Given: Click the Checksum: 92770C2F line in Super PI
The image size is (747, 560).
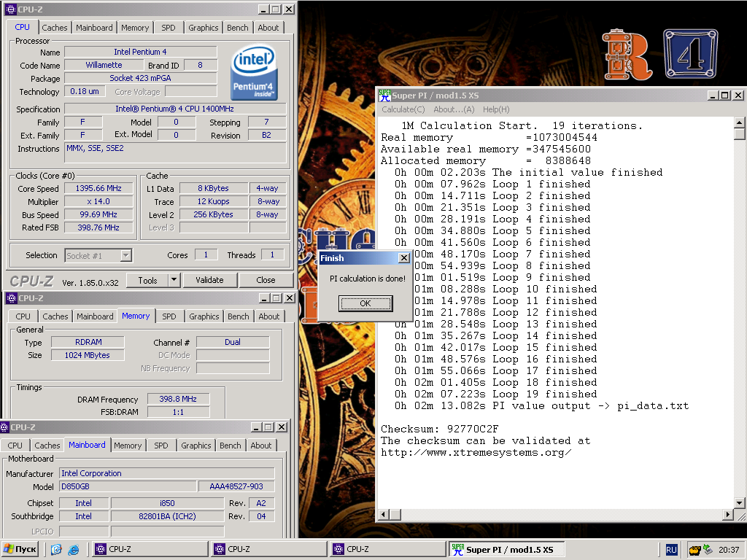Looking at the screenshot, I should [x=440, y=429].
